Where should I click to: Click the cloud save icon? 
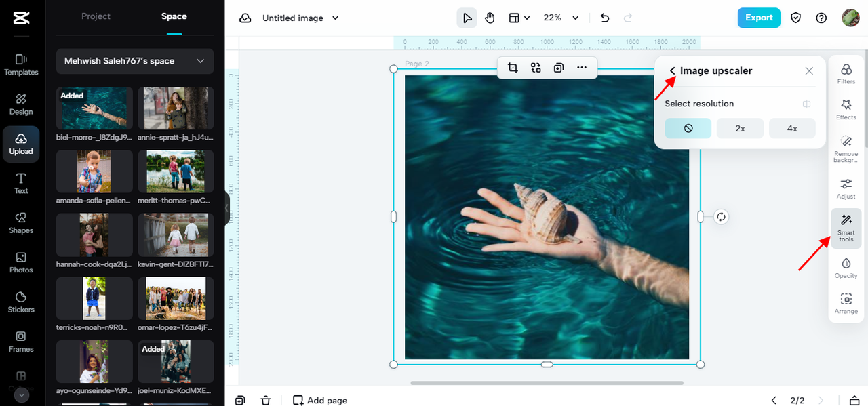(x=245, y=18)
